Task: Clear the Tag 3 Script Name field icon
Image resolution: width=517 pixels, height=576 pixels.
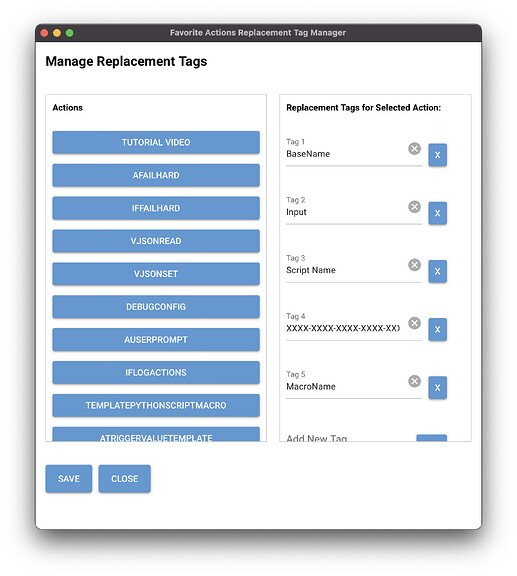Action: (x=414, y=265)
